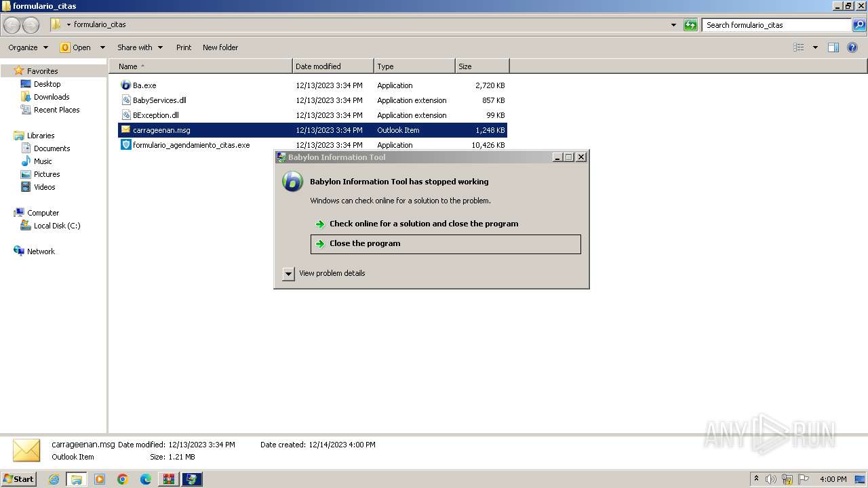Image resolution: width=868 pixels, height=488 pixels.
Task: Open Recent Places in navigation pane
Action: pyautogui.click(x=56, y=110)
